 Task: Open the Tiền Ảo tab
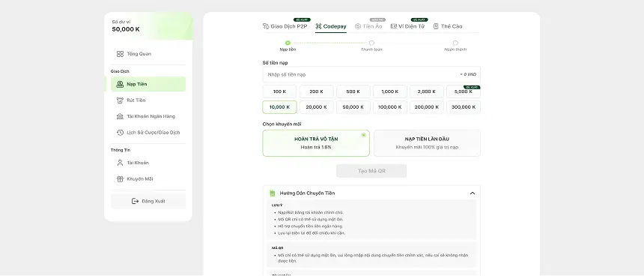368,26
